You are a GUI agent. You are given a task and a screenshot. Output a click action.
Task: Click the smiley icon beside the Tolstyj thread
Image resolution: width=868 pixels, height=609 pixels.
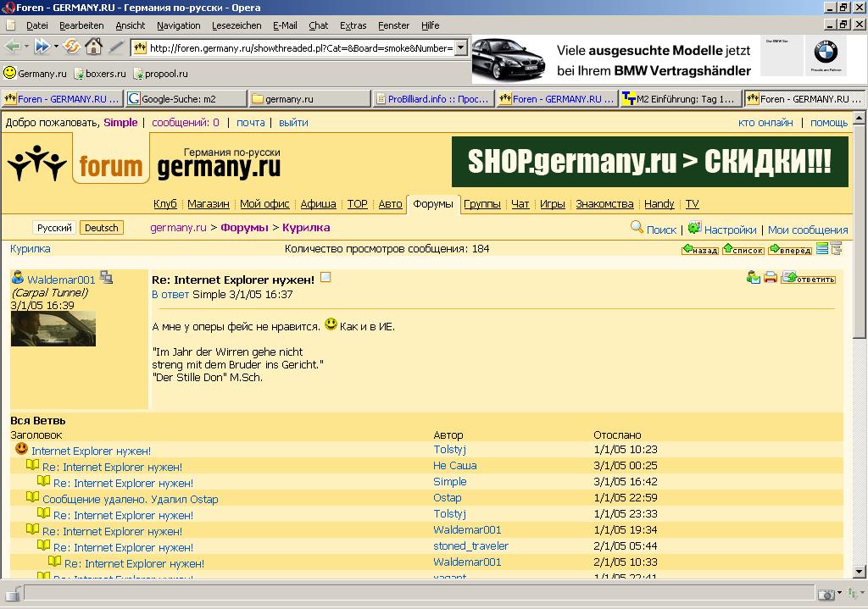click(21, 449)
